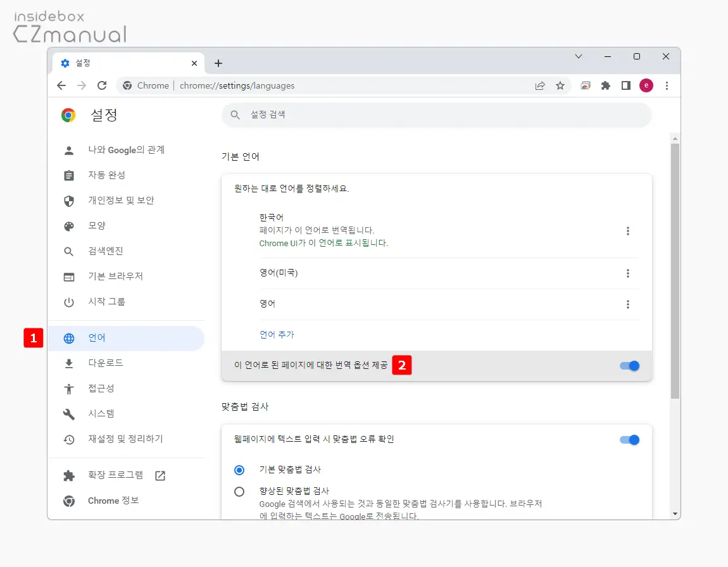Open the 영어(미국) options menu
The height and width of the screenshot is (567, 728).
(x=628, y=273)
